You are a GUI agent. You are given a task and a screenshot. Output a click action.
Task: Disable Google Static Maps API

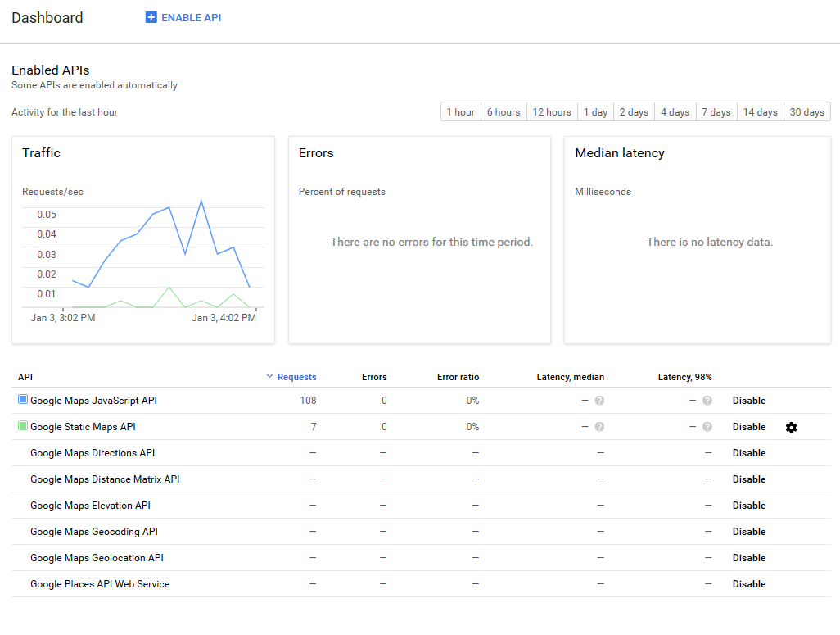(x=749, y=427)
